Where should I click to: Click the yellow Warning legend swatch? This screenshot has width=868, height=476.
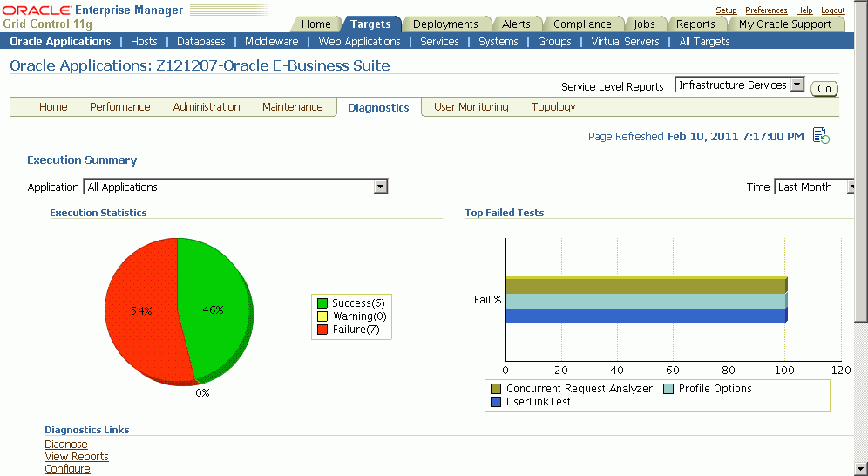(322, 316)
